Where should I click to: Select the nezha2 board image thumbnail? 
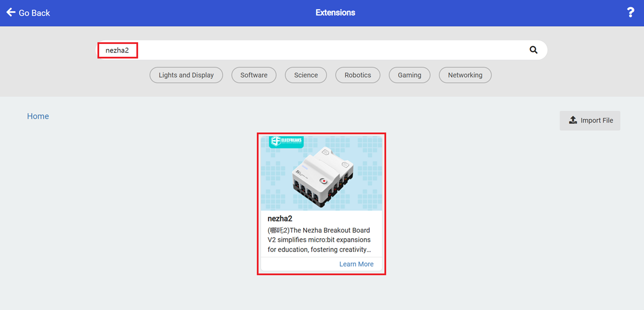(x=321, y=173)
